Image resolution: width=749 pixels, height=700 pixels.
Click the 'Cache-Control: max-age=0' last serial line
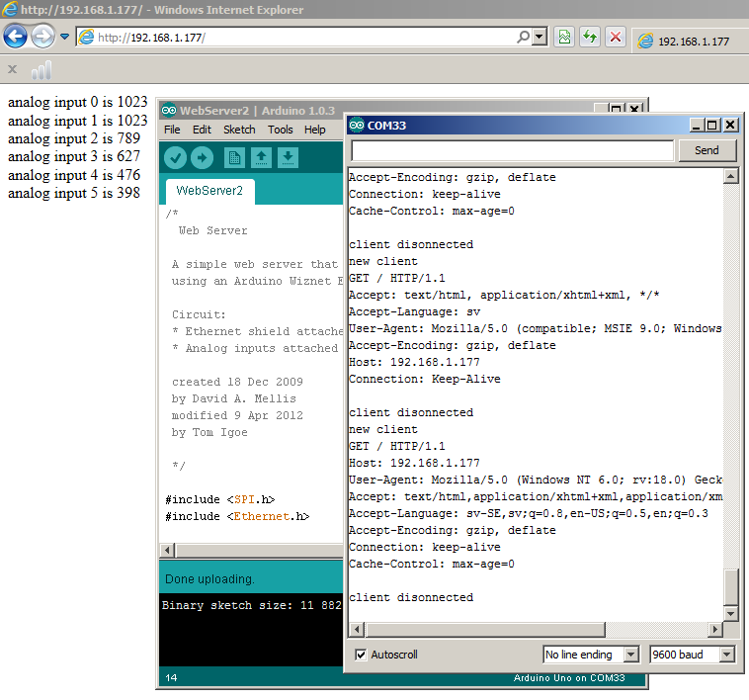coord(432,564)
